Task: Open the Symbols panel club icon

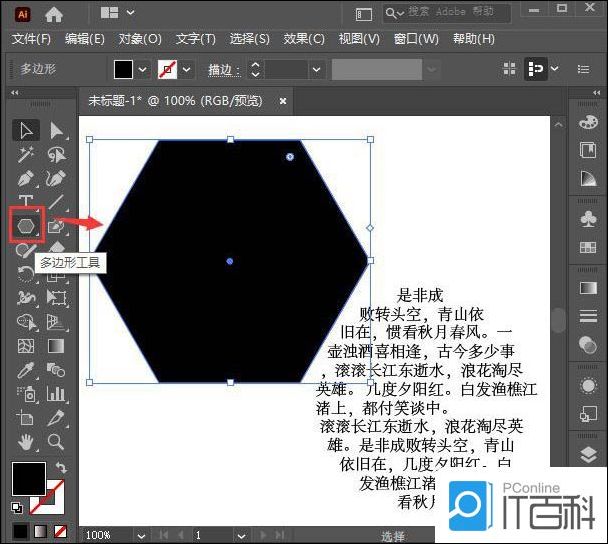Action: (588, 219)
